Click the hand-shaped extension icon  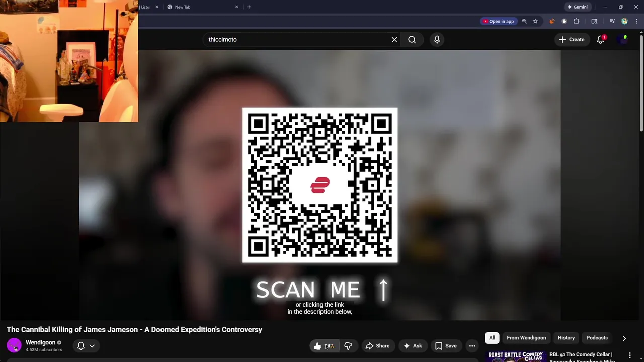[x=564, y=21]
